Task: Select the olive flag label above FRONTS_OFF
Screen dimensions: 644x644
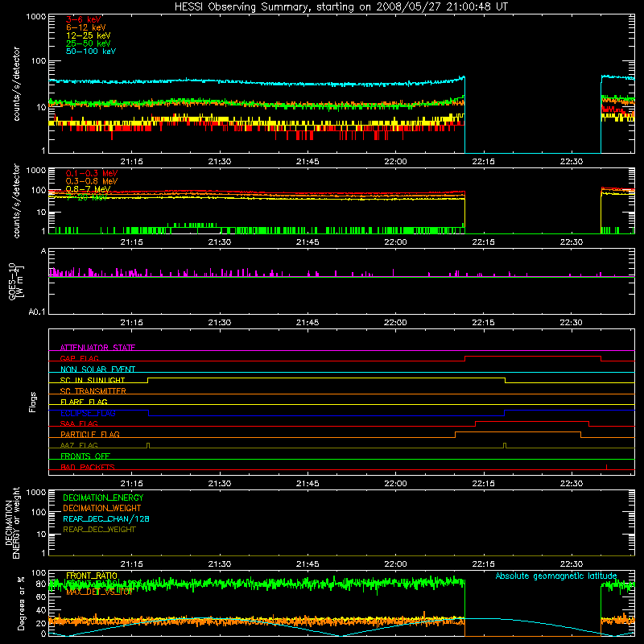Action: [x=79, y=445]
